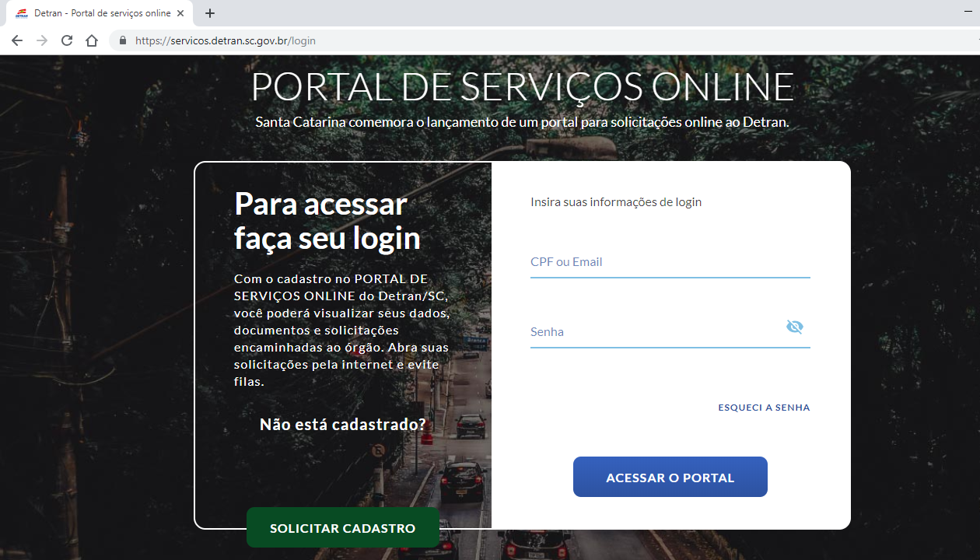Open the ESQUECI A SENHA recovery link
This screenshot has height=560, width=980.
point(763,407)
